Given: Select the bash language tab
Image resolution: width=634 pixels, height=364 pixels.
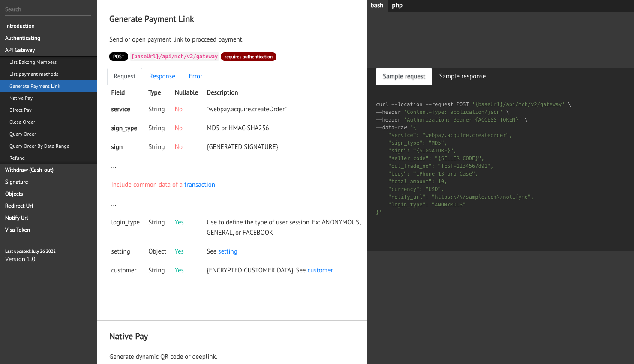Looking at the screenshot, I should point(377,6).
